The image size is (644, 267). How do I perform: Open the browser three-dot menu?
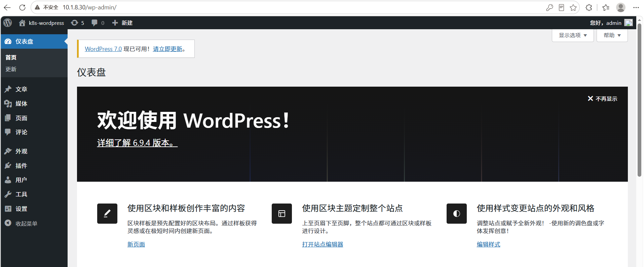636,7
